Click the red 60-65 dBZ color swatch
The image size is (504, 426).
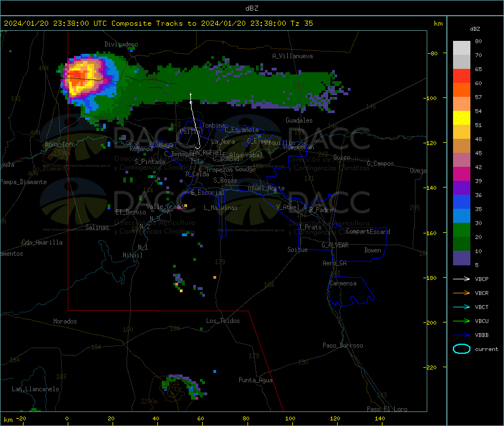pos(461,76)
